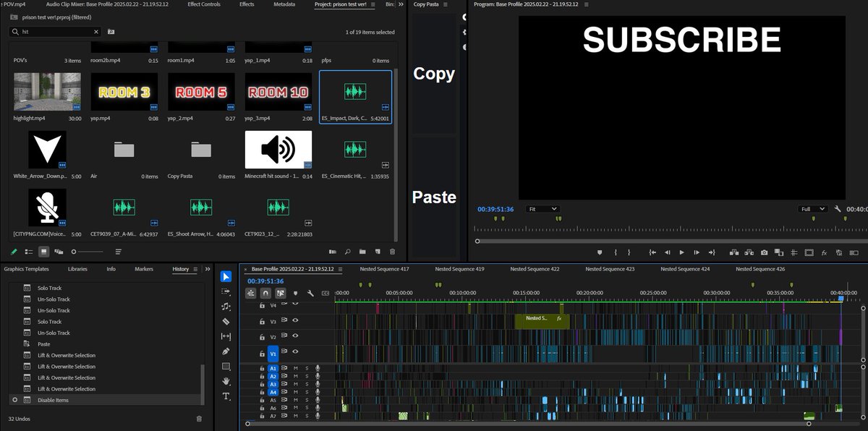The height and width of the screenshot is (431, 868).
Task: Expand hidden tabs chevron in Project panel group
Action: point(401,4)
